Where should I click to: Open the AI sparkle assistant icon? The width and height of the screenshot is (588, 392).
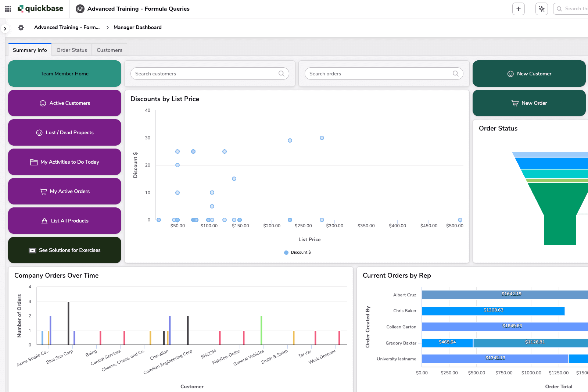[541, 9]
